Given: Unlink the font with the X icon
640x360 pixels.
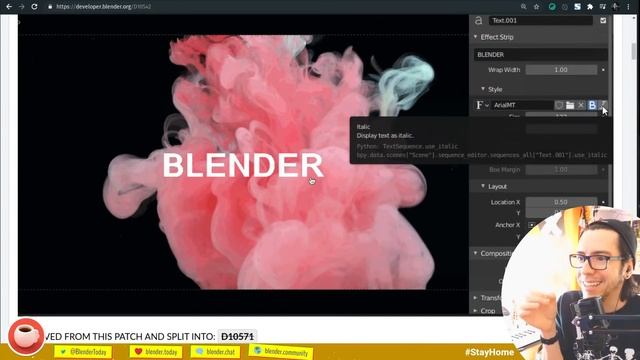Looking at the screenshot, I should pos(581,105).
